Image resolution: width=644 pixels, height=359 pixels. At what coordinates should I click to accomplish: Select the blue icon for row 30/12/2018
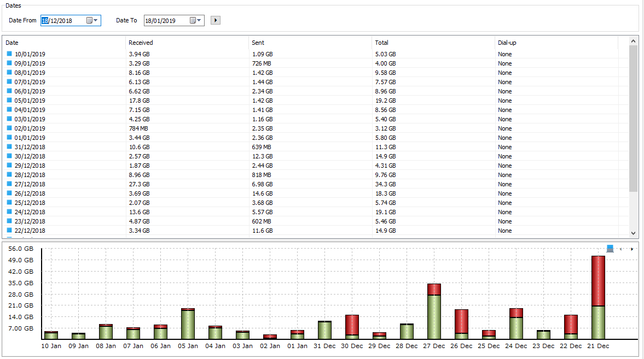pos(9,156)
